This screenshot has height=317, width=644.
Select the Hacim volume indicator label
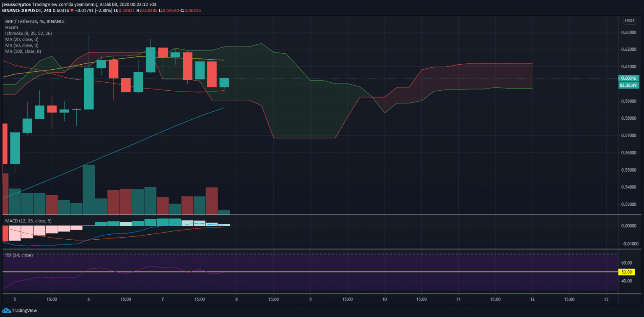[12, 27]
